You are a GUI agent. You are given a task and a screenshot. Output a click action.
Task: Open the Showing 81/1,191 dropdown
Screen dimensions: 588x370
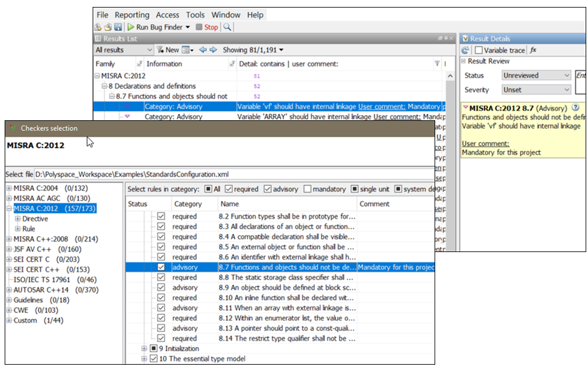click(x=253, y=50)
